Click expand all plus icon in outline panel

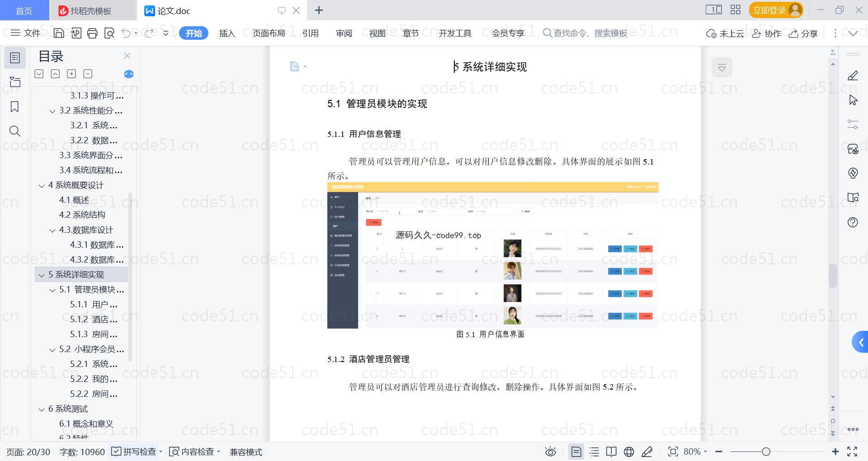[x=71, y=74]
